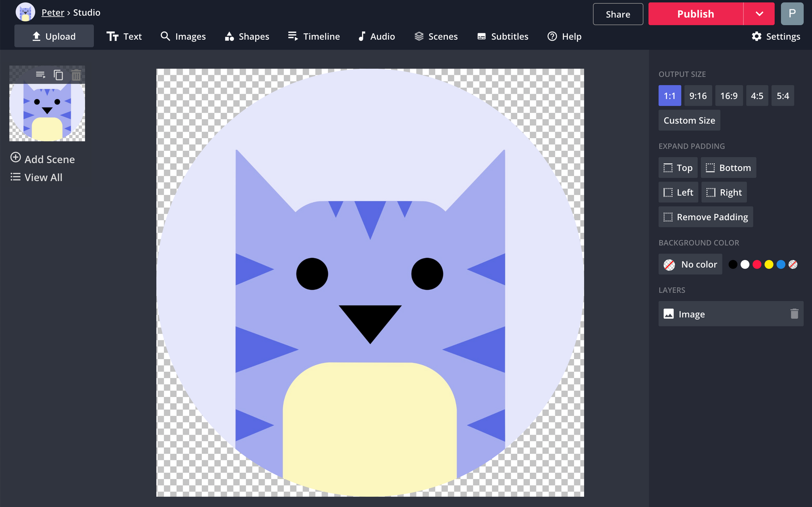This screenshot has height=507, width=812.
Task: Select the cat scene thumbnail
Action: [47, 112]
